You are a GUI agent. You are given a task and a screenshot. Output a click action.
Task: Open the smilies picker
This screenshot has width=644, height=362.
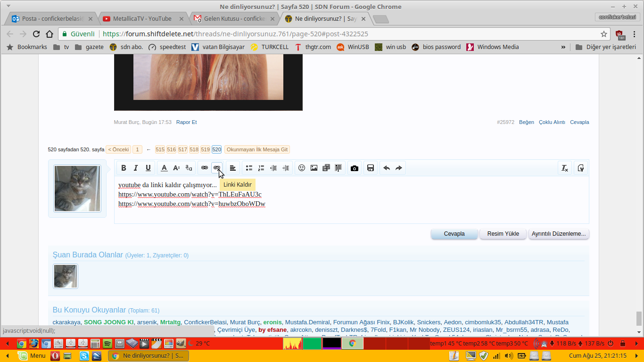coord(302,168)
